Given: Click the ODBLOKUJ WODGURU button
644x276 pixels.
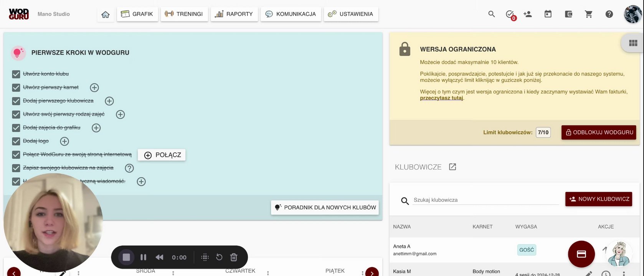Looking at the screenshot, I should click(599, 132).
